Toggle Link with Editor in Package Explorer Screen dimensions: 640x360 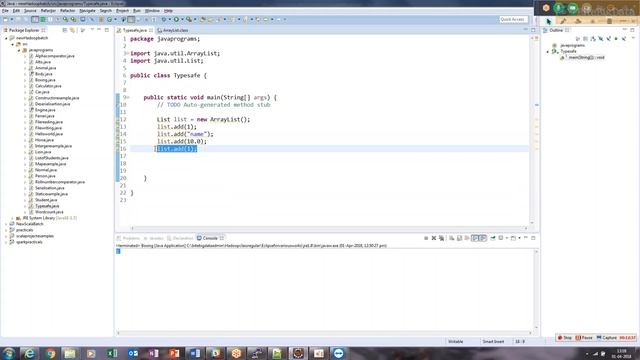click(73, 30)
